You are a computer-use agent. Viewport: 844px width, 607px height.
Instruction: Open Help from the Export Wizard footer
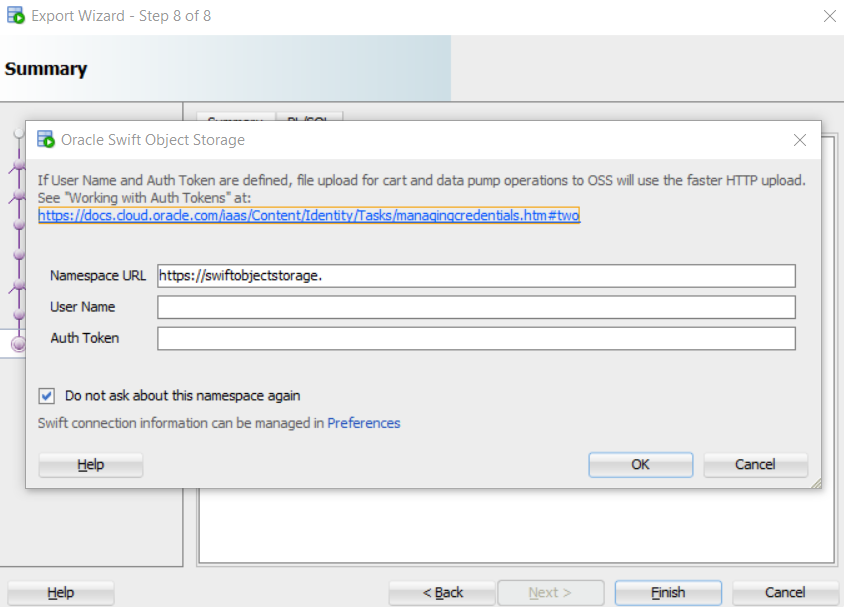(61, 593)
